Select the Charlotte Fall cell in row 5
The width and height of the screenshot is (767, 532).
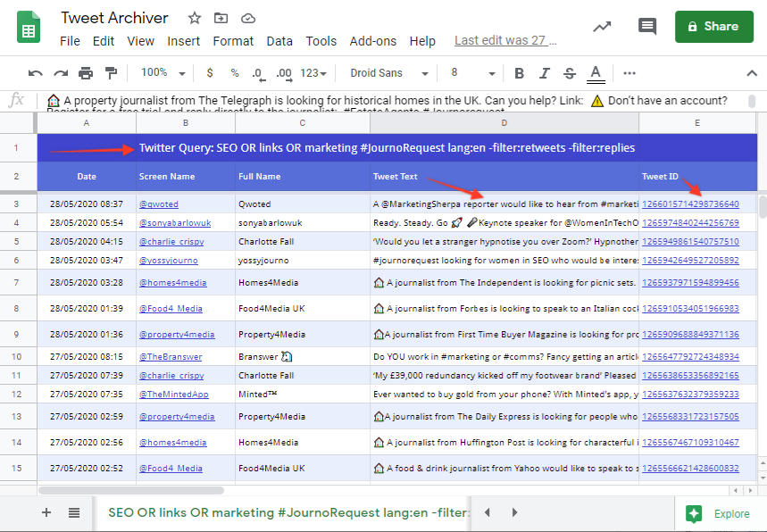pyautogui.click(x=303, y=242)
